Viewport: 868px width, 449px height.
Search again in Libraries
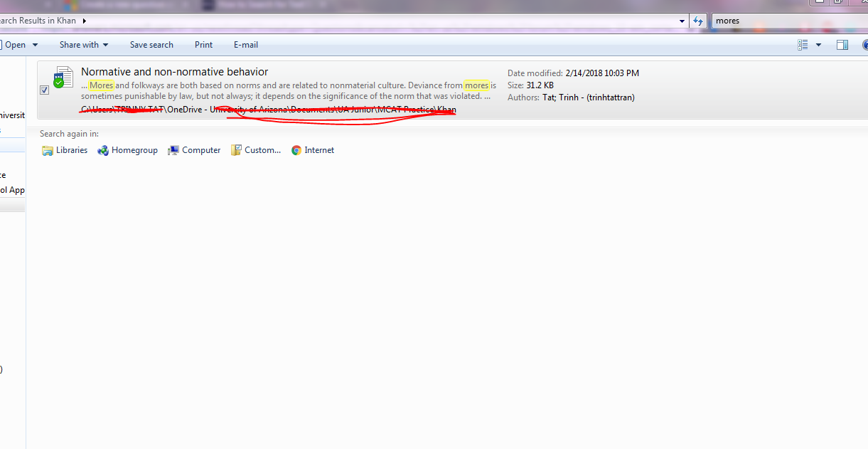pos(65,150)
